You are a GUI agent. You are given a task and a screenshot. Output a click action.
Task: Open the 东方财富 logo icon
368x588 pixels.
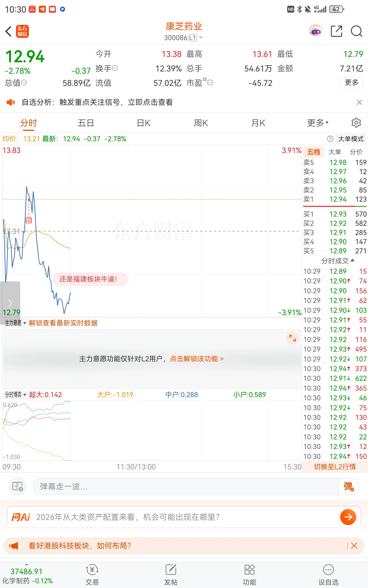22,31
